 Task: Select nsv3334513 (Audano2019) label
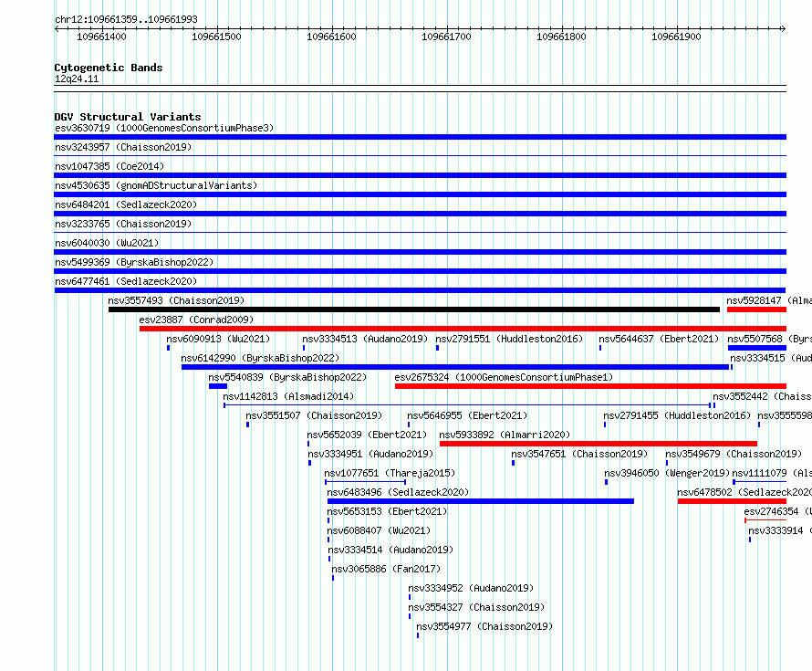tap(365, 339)
